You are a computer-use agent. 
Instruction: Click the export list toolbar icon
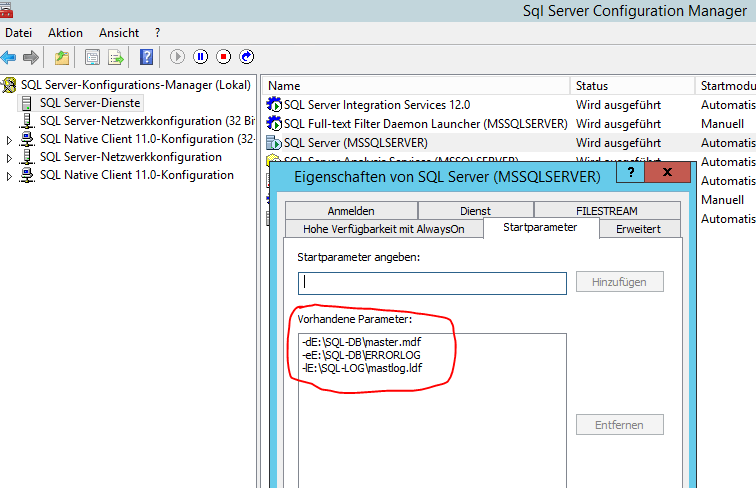click(116, 57)
